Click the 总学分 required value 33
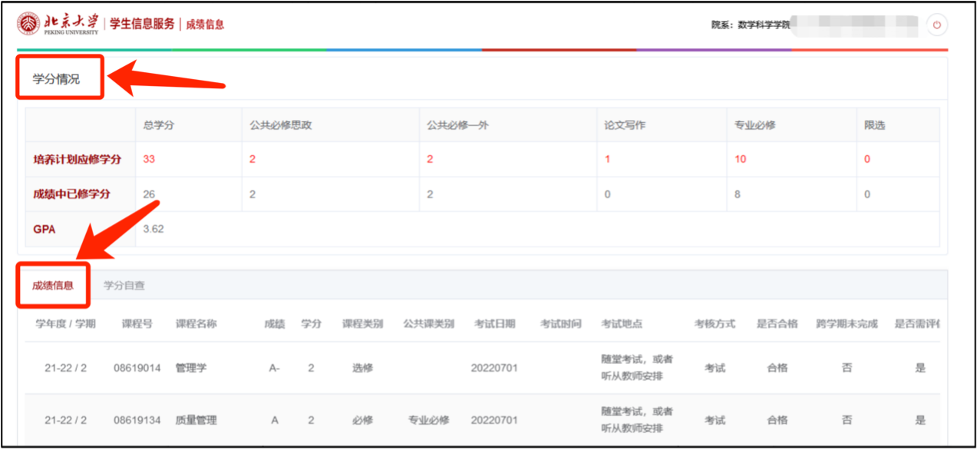Image resolution: width=980 pixels, height=450 pixels. click(149, 160)
